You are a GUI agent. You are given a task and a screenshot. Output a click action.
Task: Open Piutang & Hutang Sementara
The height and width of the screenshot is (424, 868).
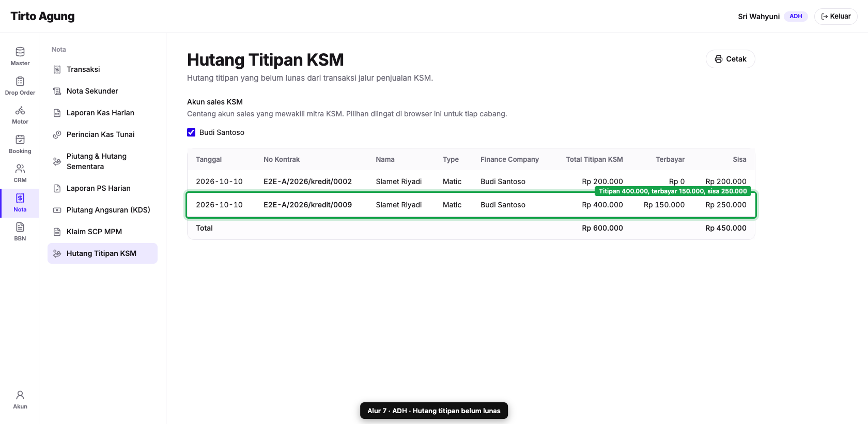point(102,161)
